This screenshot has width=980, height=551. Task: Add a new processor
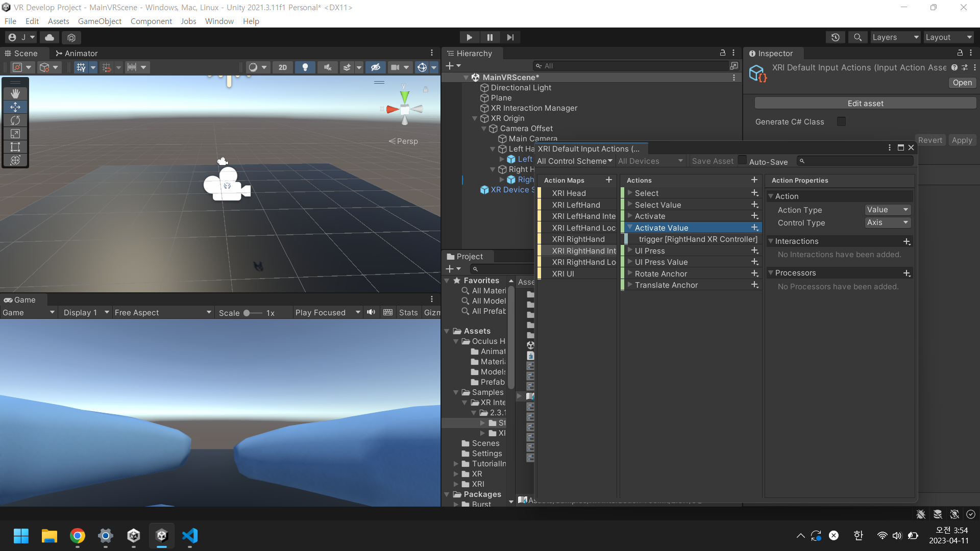(x=906, y=273)
